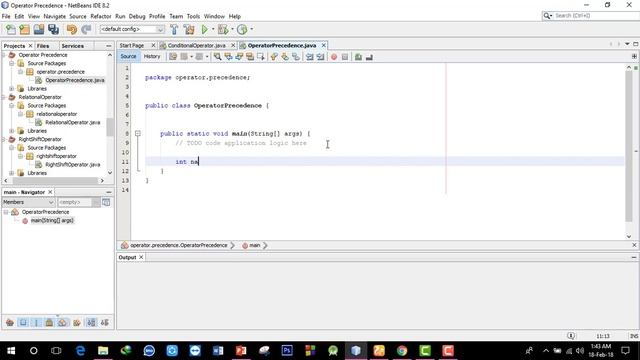This screenshot has height=360, width=640.
Task: Click the Source view button
Action: click(128, 56)
